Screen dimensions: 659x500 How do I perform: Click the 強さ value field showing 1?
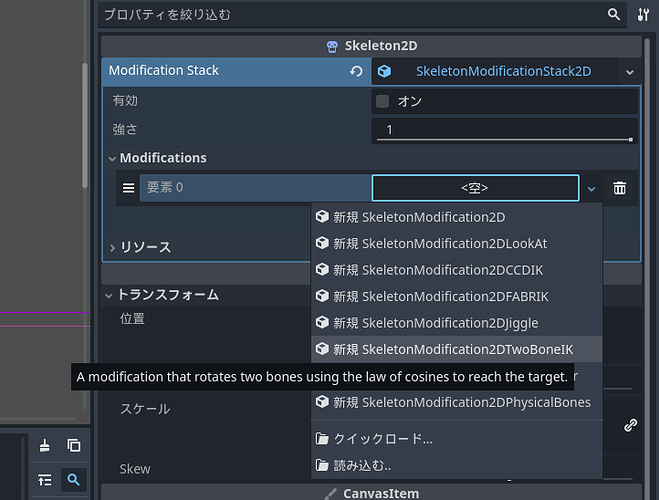click(x=505, y=129)
